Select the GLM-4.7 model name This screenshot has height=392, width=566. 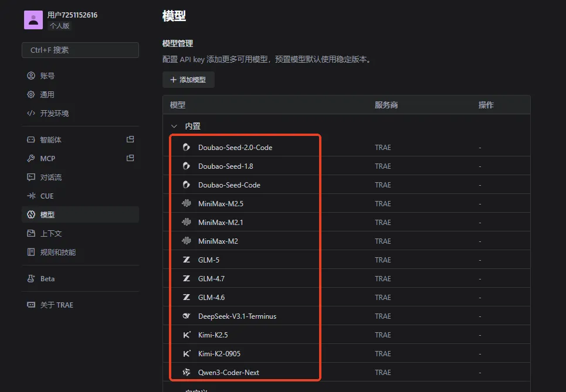211,279
